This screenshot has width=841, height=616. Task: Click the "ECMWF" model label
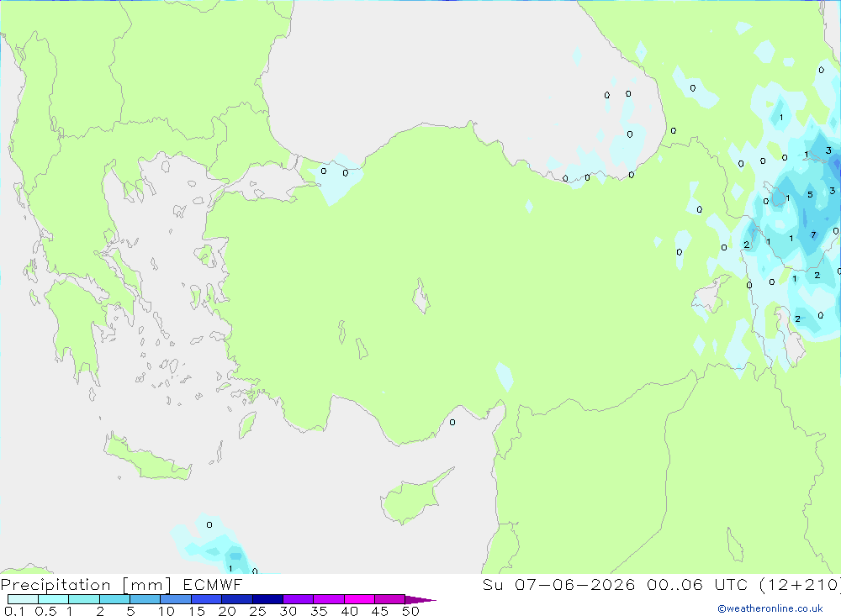[213, 584]
